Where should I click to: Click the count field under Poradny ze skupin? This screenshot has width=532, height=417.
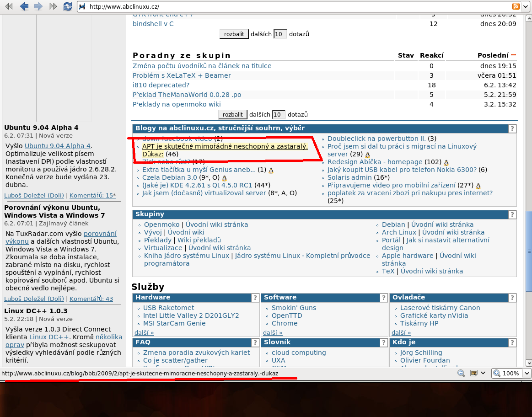pos(279,114)
